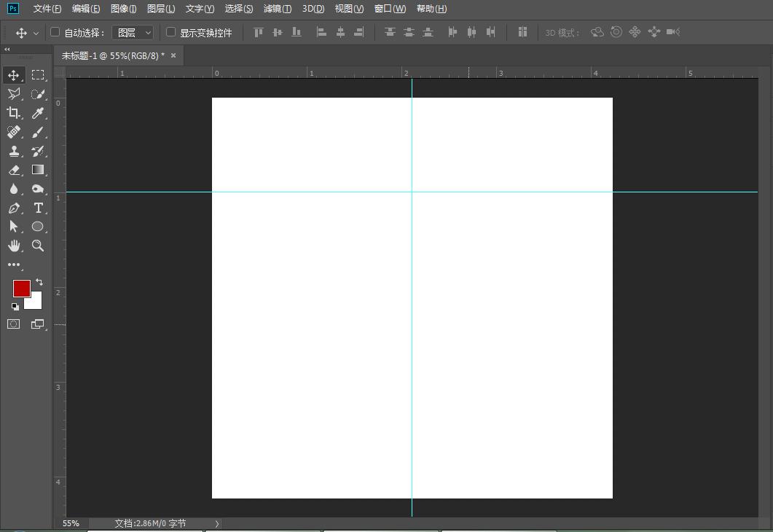Select the Crop tool
The width and height of the screenshot is (773, 532).
[x=14, y=113]
